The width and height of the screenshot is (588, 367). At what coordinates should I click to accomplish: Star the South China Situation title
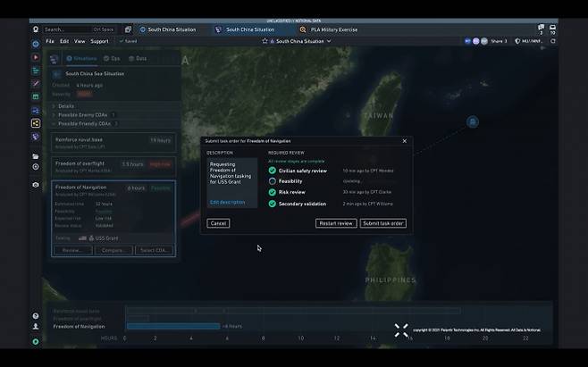(x=265, y=41)
